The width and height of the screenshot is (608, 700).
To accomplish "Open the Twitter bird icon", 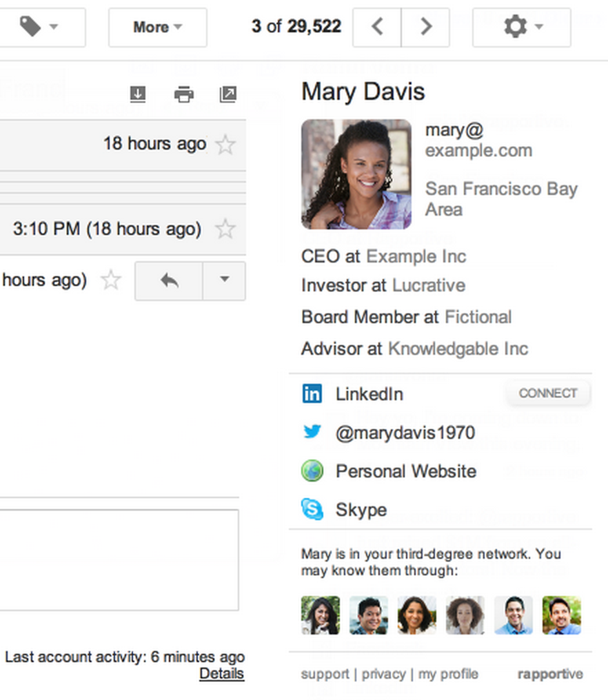I will coord(312,432).
